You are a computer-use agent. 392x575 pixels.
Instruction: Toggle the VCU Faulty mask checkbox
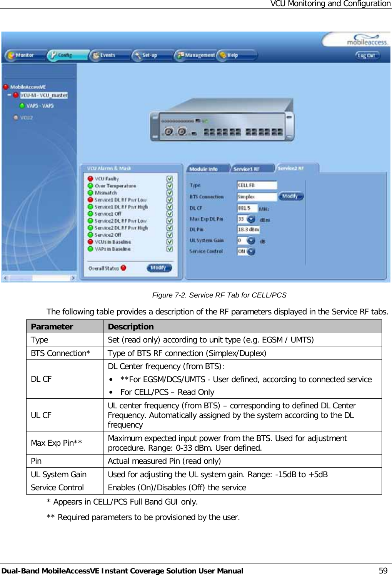click(170, 179)
